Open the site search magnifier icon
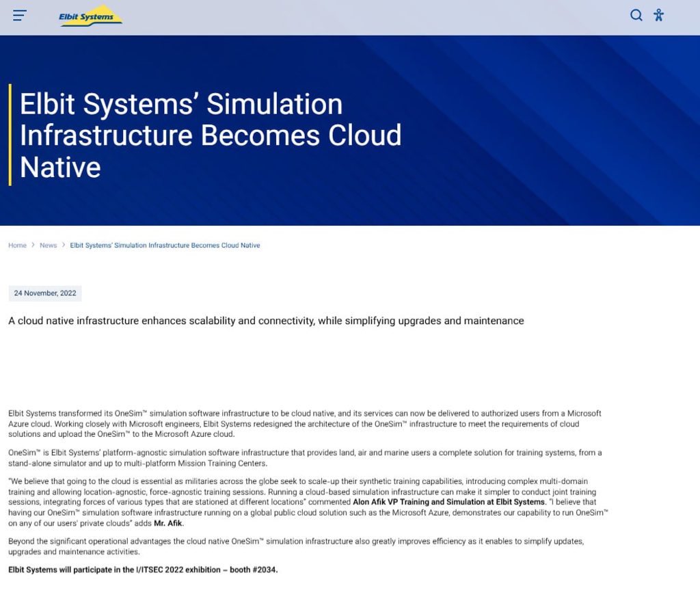700x612 pixels. click(636, 15)
